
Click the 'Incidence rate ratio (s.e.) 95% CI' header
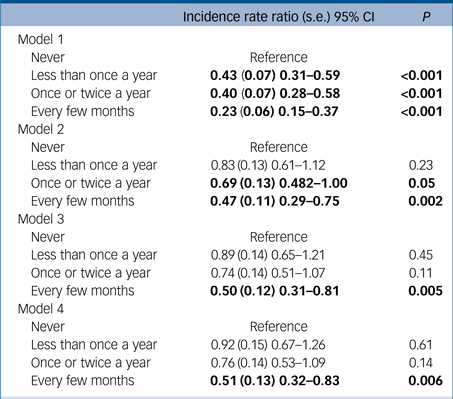[279, 17]
